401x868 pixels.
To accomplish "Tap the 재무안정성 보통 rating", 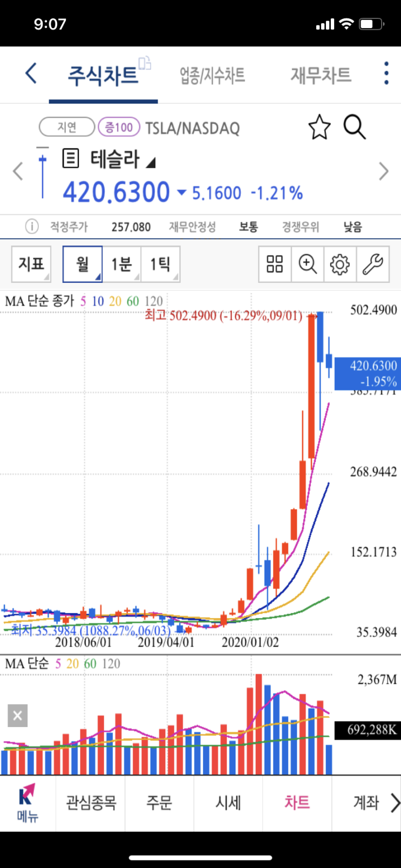I will pos(248,227).
